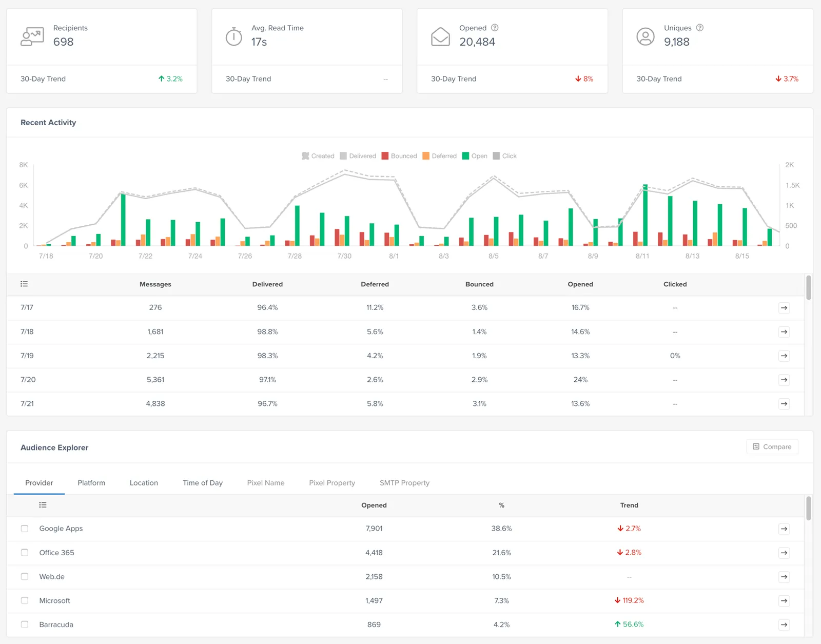Tick the Office 365 checkbox
Image resolution: width=821 pixels, height=644 pixels.
[x=25, y=553]
